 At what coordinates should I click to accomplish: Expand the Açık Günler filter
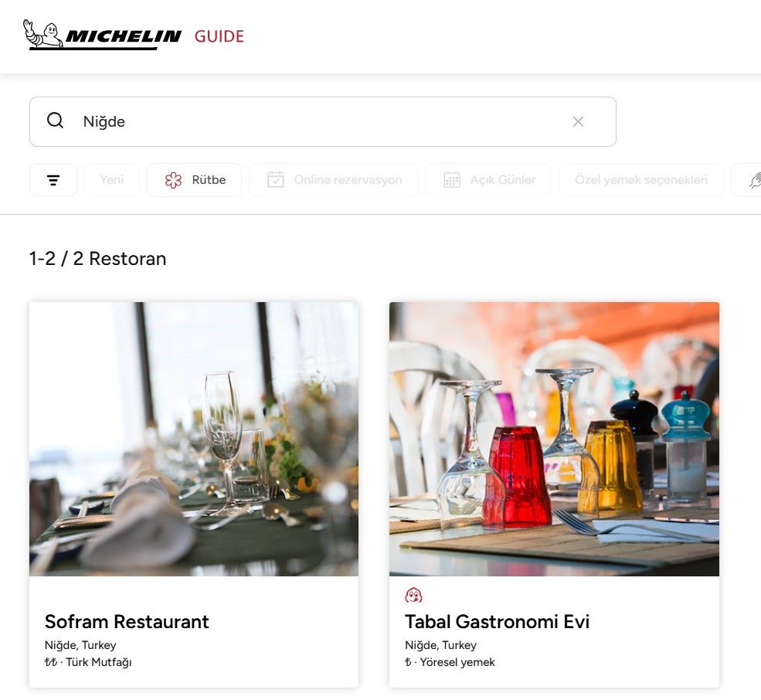pyautogui.click(x=488, y=180)
